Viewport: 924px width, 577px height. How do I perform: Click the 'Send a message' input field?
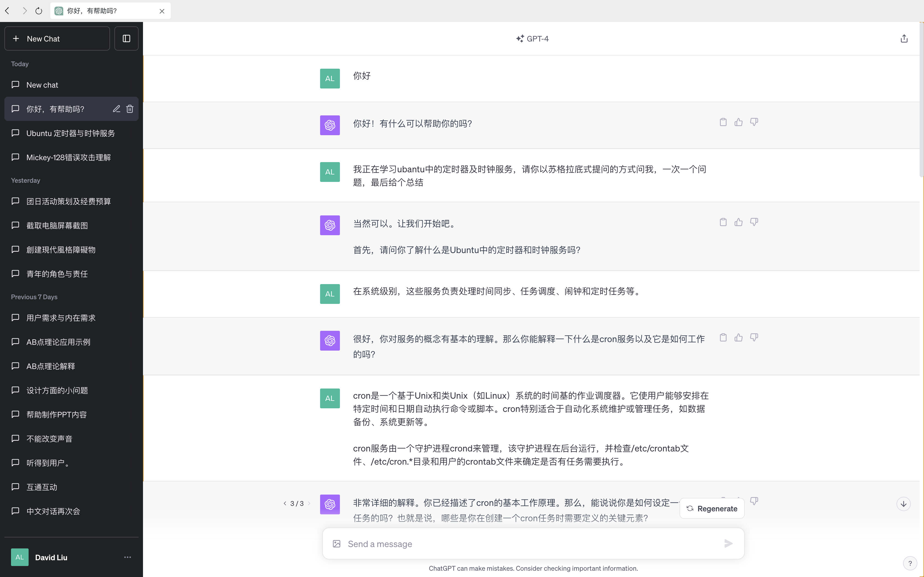(x=531, y=544)
